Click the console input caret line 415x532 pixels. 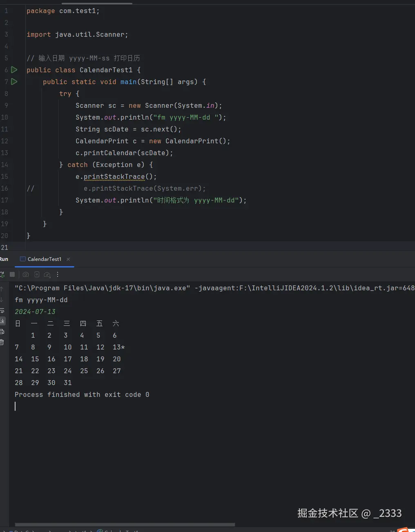tap(15, 406)
